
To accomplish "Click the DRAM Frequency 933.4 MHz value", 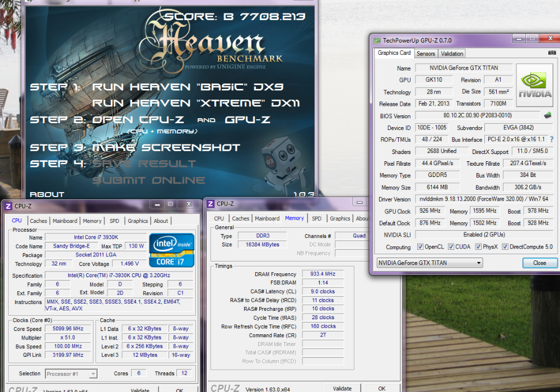I will point(323,274).
